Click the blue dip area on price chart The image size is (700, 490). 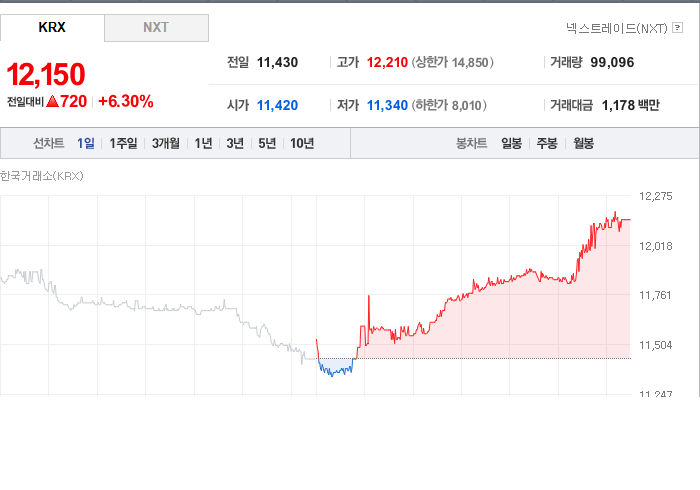tap(336, 365)
